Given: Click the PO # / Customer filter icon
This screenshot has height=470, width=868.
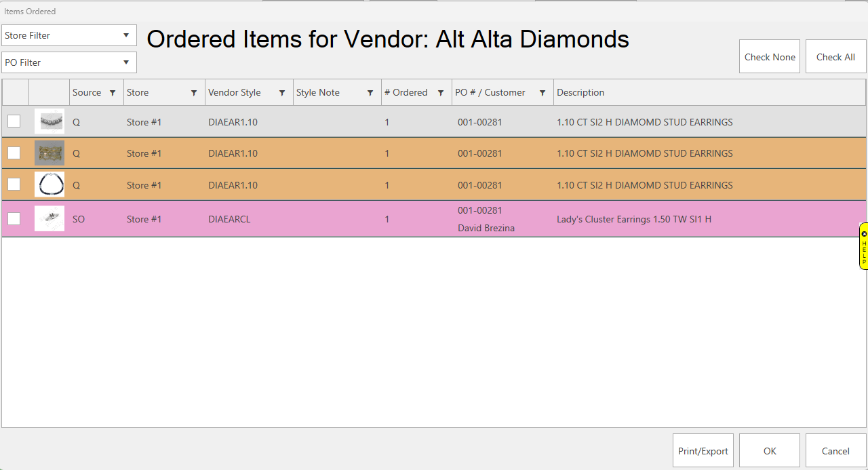Looking at the screenshot, I should pyautogui.click(x=542, y=93).
